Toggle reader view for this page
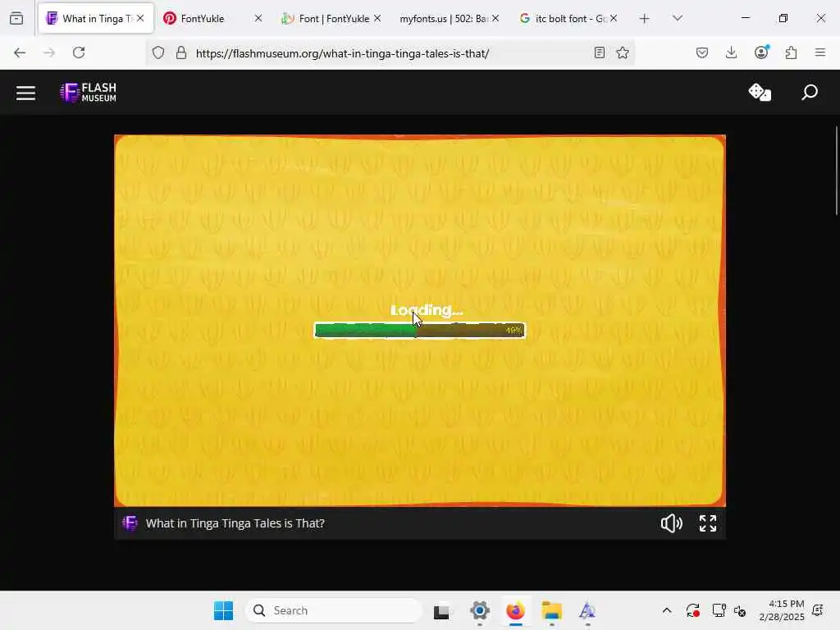840x630 pixels. click(x=600, y=52)
